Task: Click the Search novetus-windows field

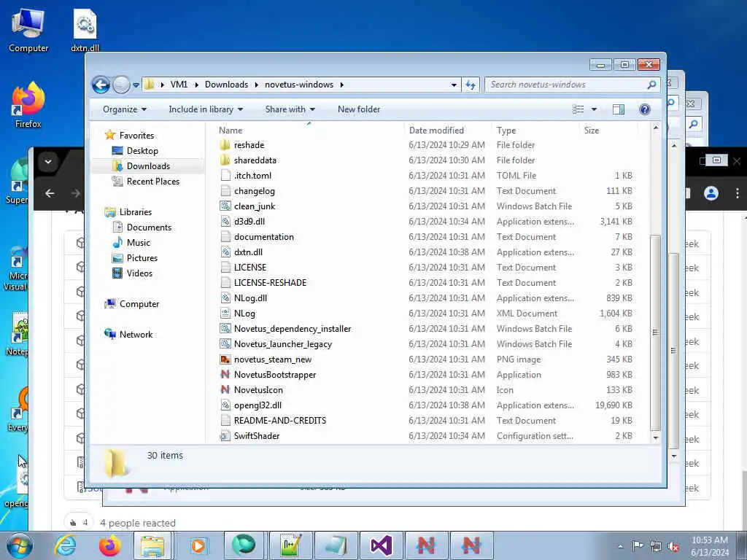Action: pos(572,85)
